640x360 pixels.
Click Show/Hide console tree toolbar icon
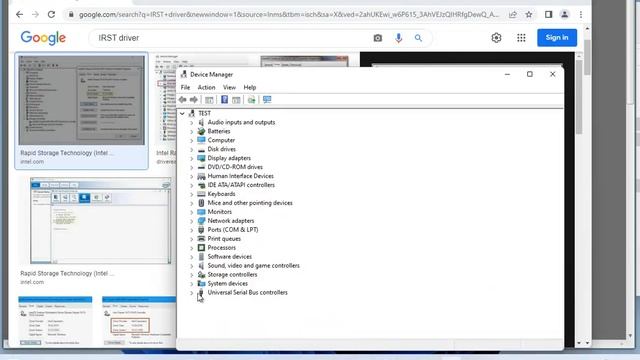pos(209,100)
